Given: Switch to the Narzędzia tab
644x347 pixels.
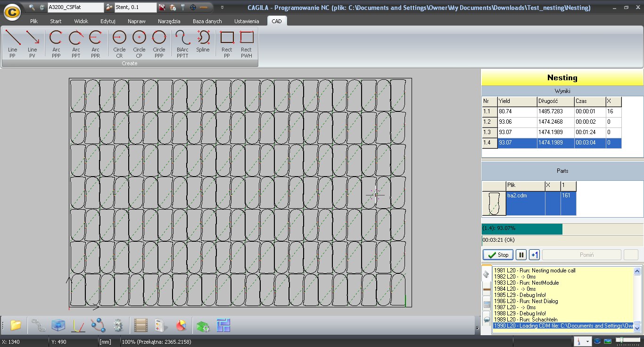Looking at the screenshot, I should pos(169,21).
